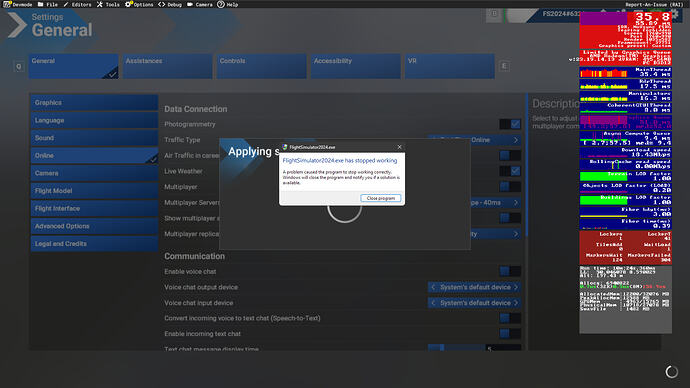Click next arrow on Voice chat output device

pos(516,287)
